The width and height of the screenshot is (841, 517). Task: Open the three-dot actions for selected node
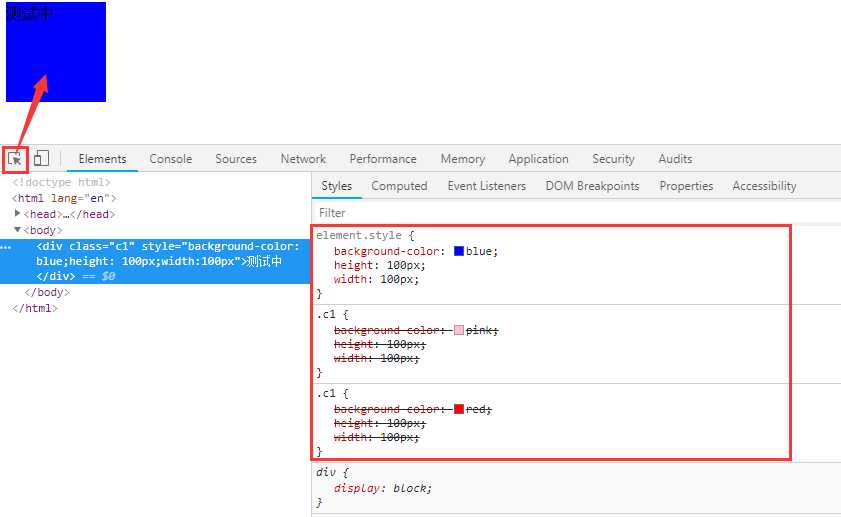[6, 247]
